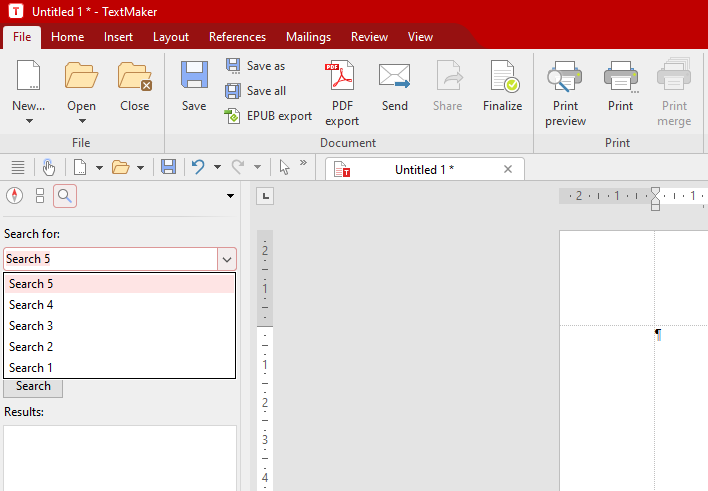This screenshot has height=491, width=708.
Task: Click save floppy icon in quick toolbar
Action: click(168, 167)
